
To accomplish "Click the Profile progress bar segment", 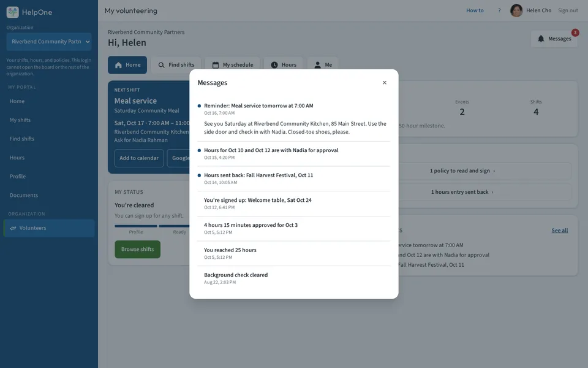I will pyautogui.click(x=136, y=226).
